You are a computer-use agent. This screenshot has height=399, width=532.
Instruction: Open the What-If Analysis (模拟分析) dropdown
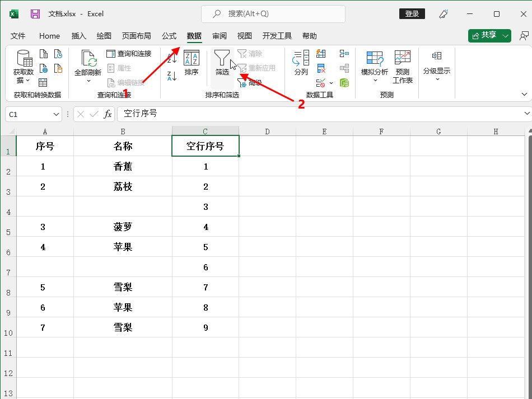coord(374,79)
